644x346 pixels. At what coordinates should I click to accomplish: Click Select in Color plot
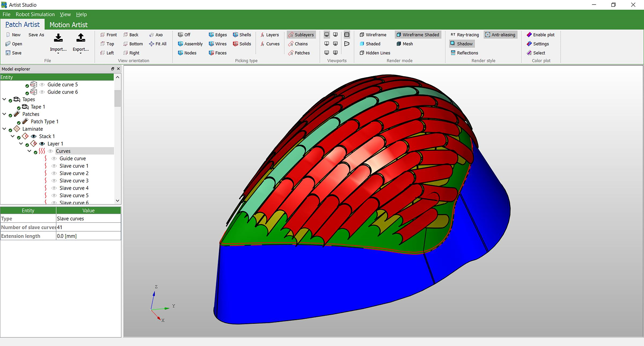pyautogui.click(x=535, y=53)
